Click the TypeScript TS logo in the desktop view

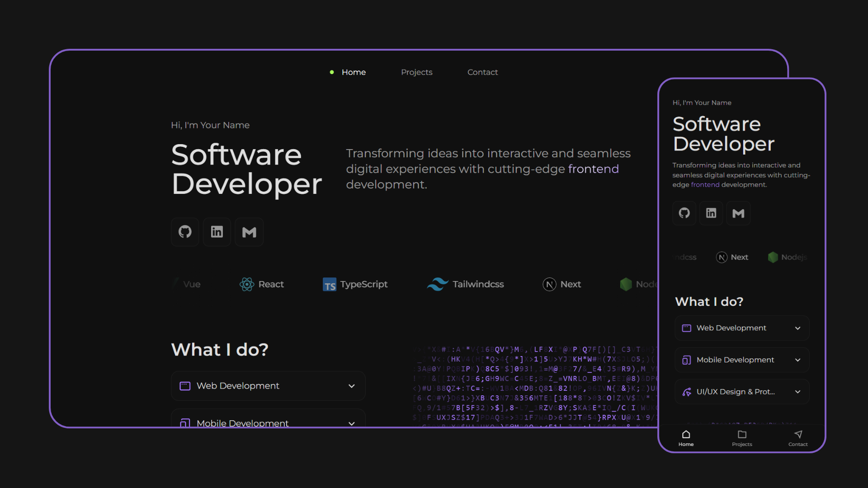pos(330,285)
